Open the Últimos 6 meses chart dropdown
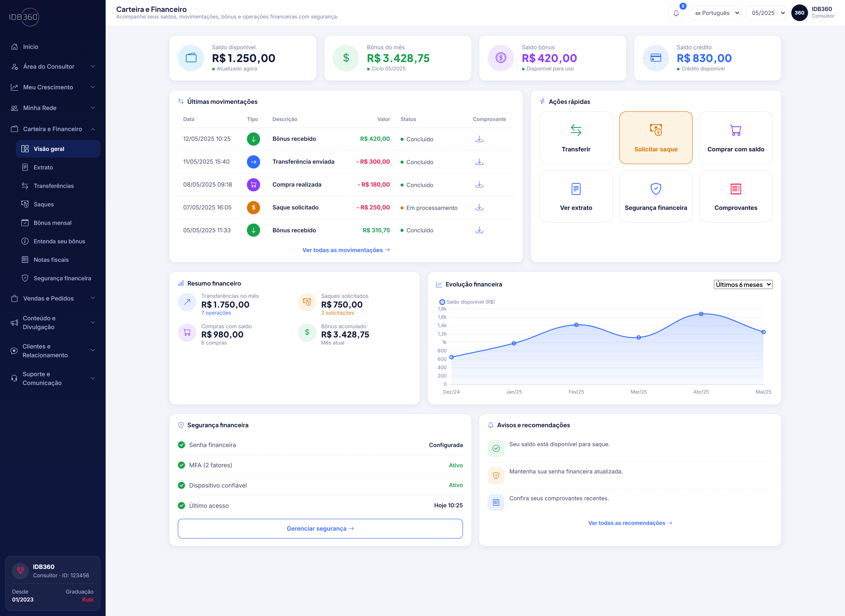845x616 pixels. tap(743, 284)
